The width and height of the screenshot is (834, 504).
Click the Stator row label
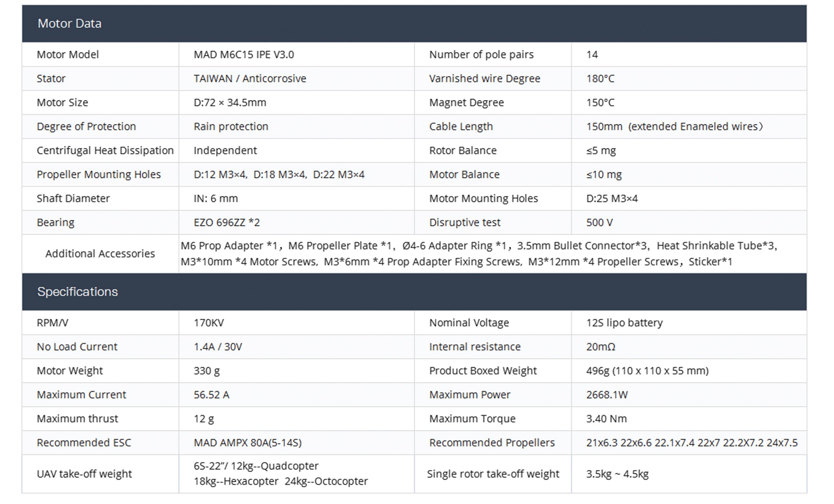tap(51, 78)
